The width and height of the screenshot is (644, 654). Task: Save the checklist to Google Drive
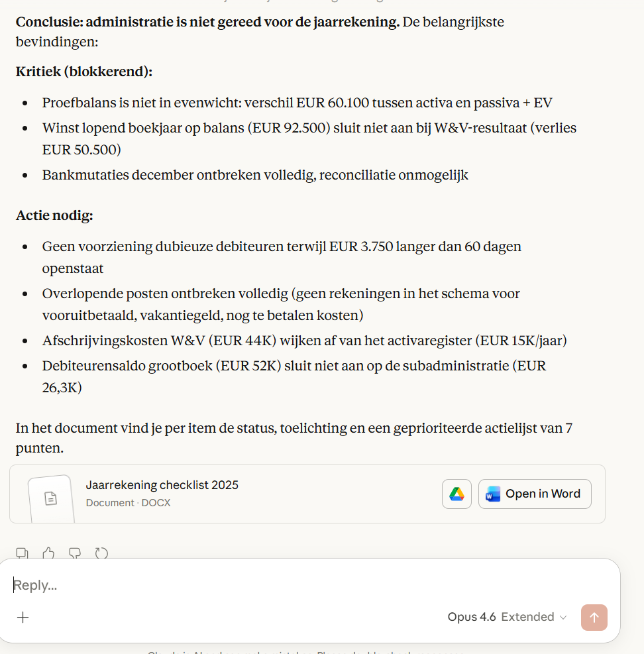(456, 494)
